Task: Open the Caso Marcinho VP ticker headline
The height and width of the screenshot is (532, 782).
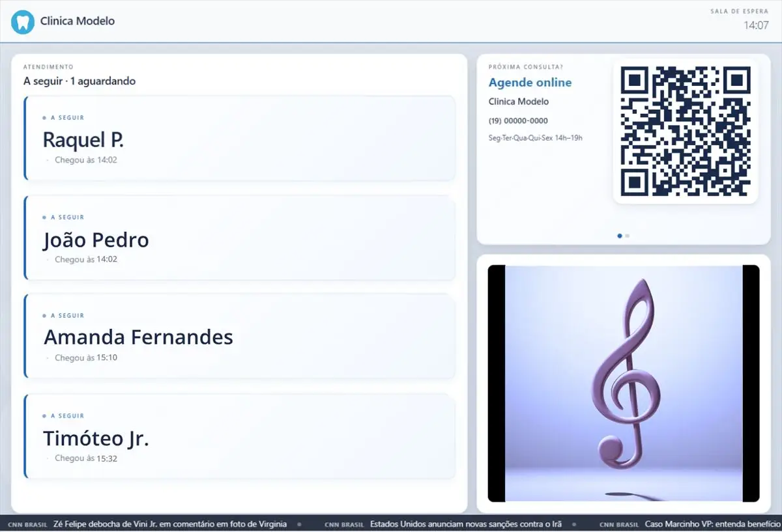Action: click(713, 524)
